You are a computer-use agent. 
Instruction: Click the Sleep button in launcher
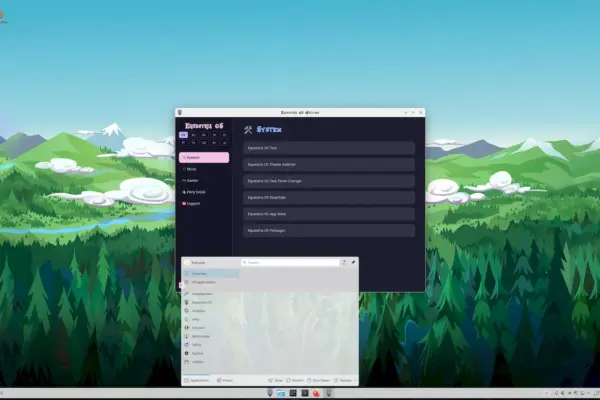276,380
